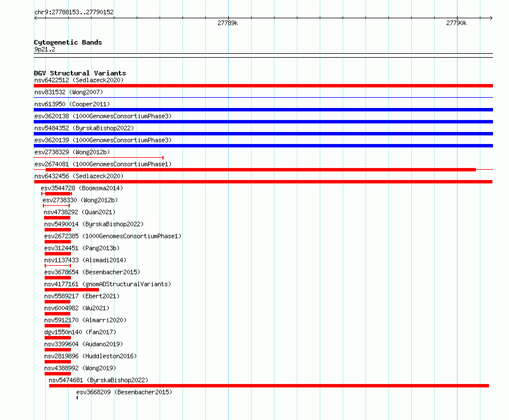Click the thin blue line under nsv831532
The width and height of the screenshot is (509, 420).
tap(263, 97)
